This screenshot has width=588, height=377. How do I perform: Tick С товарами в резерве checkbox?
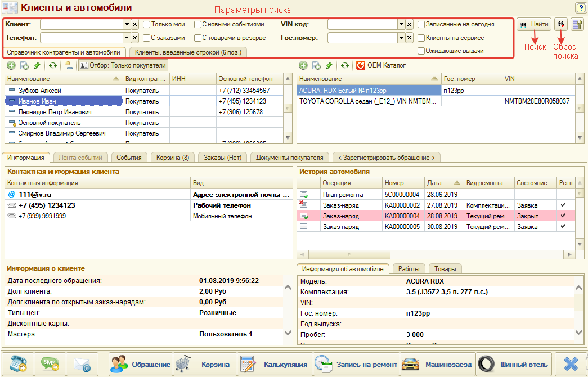[x=198, y=38]
